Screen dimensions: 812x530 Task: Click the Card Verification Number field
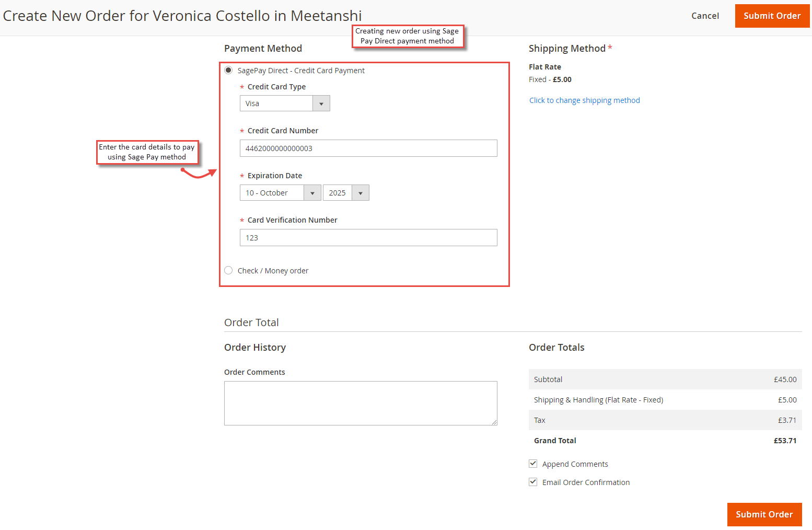pyautogui.click(x=368, y=238)
